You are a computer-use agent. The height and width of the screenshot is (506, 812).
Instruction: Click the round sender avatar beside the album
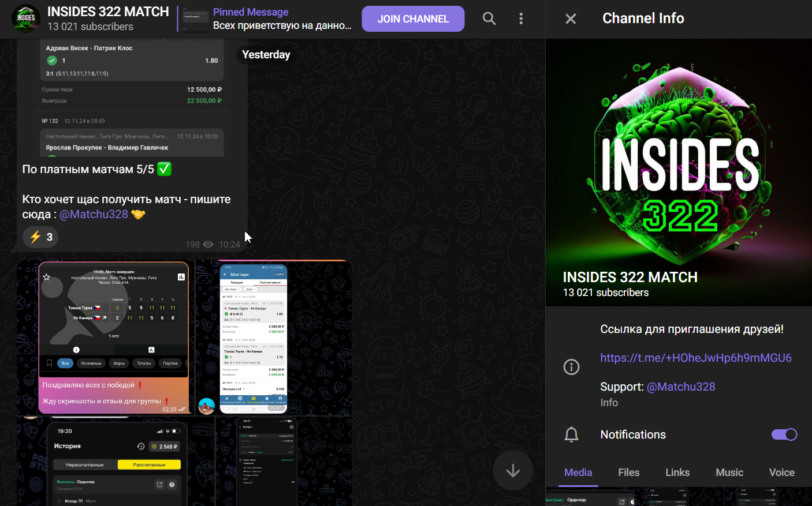pos(207,406)
